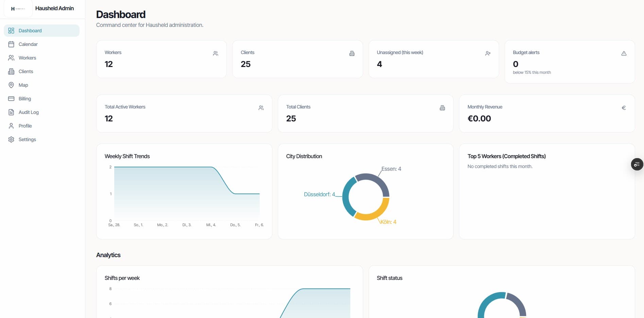Screen dimensions: 644x318
Task: Click the Total Active Workers card
Action: coord(184,114)
